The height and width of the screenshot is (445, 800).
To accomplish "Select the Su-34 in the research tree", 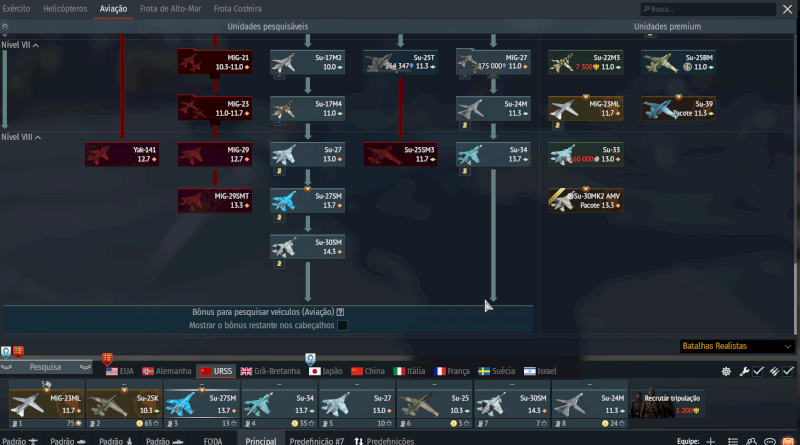I will click(x=493, y=154).
